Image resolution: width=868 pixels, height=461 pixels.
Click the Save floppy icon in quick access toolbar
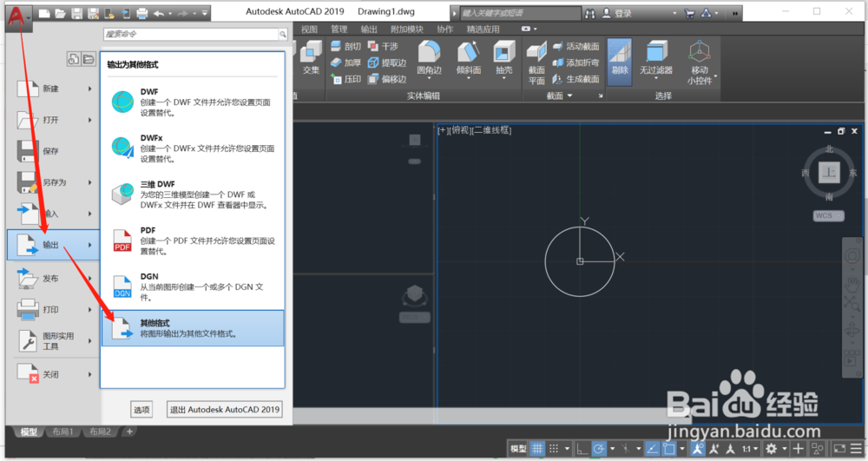pyautogui.click(x=77, y=13)
